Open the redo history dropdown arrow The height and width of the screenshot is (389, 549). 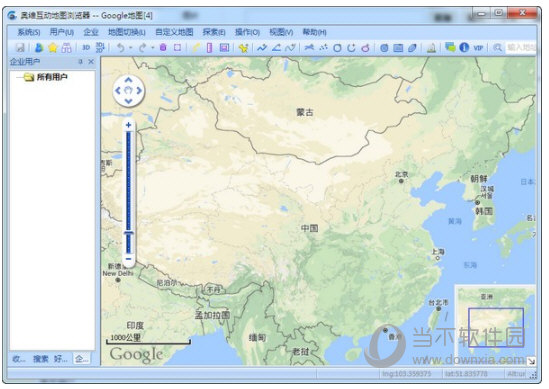pyautogui.click(x=153, y=48)
